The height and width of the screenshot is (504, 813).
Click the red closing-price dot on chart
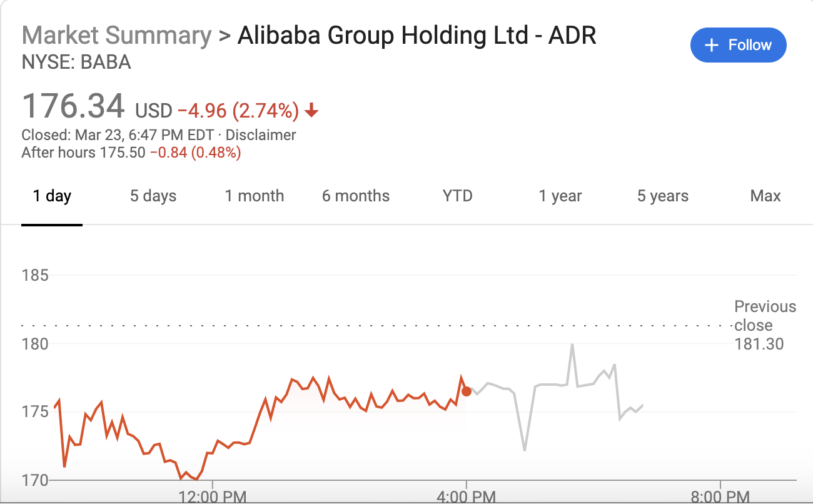tap(466, 391)
